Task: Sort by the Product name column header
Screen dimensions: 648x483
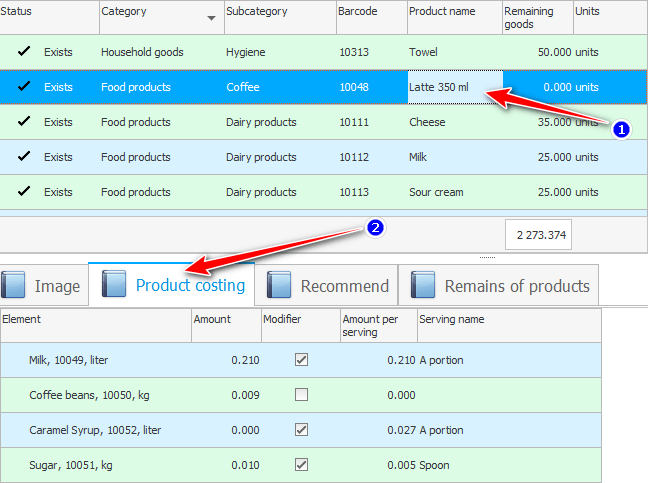Action: click(455, 17)
